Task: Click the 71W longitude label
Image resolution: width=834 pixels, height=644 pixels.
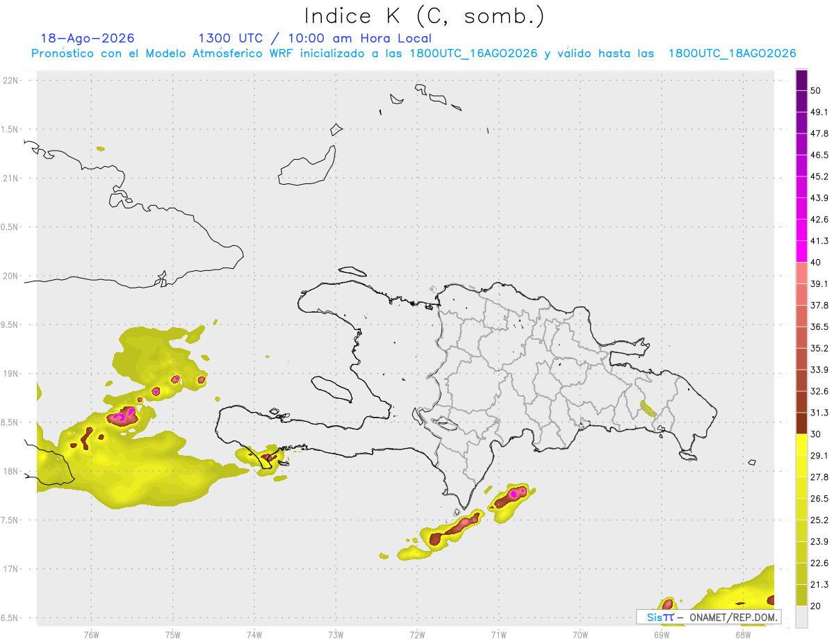Action: pyautogui.click(x=498, y=635)
